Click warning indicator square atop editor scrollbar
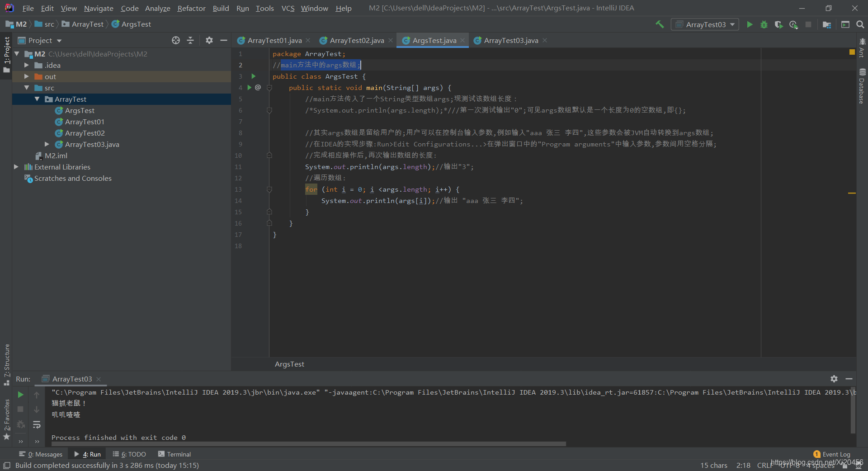868x471 pixels. 852,52
